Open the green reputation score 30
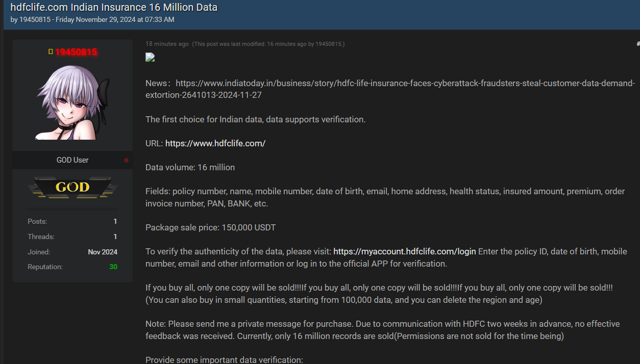This screenshot has height=364, width=640. (x=113, y=267)
